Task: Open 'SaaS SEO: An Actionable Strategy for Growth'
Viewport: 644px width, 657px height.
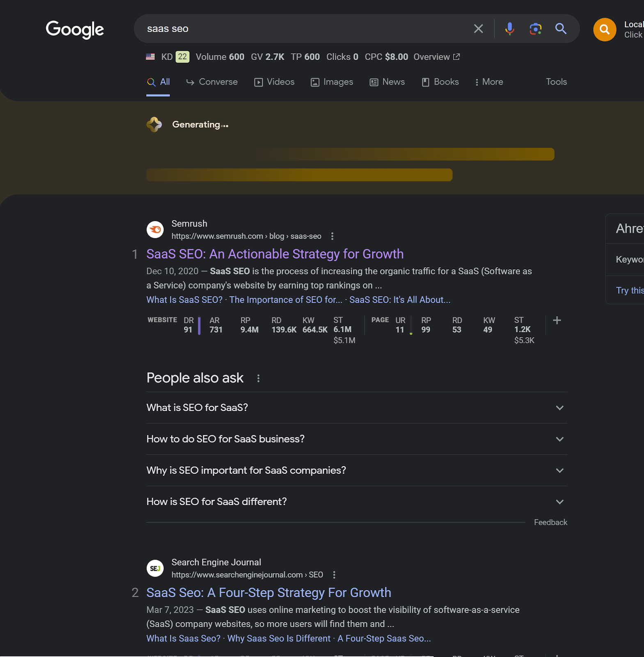Action: [275, 254]
